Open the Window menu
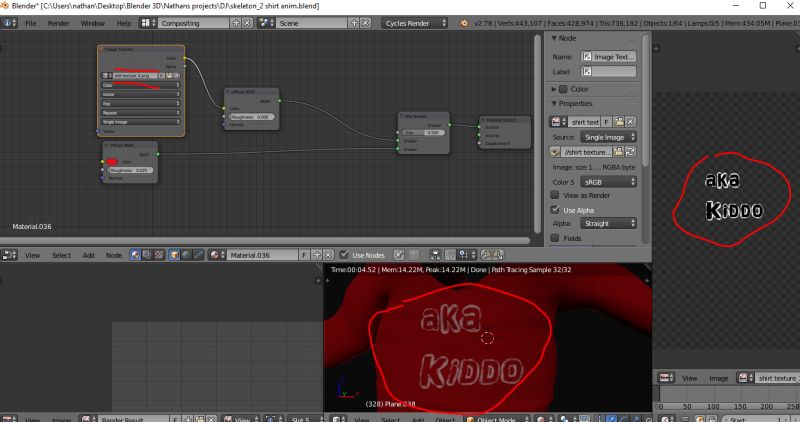This screenshot has height=422, width=800. click(92, 23)
